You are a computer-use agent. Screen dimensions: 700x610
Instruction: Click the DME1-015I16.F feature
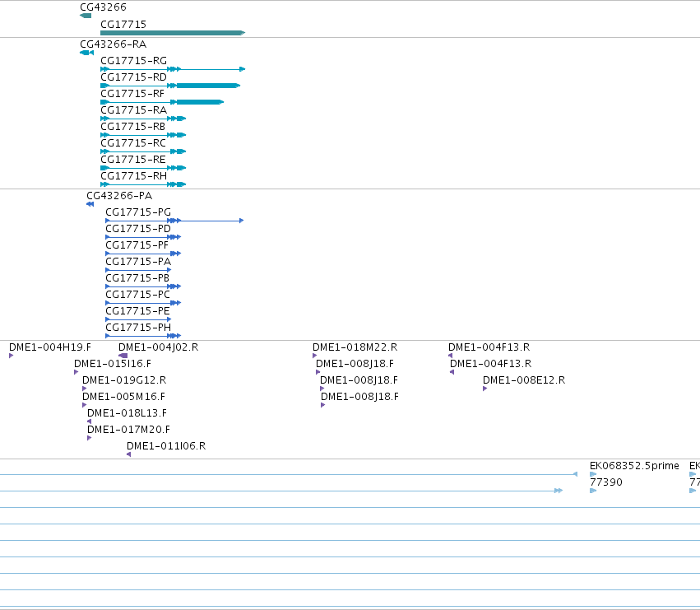coord(113,364)
